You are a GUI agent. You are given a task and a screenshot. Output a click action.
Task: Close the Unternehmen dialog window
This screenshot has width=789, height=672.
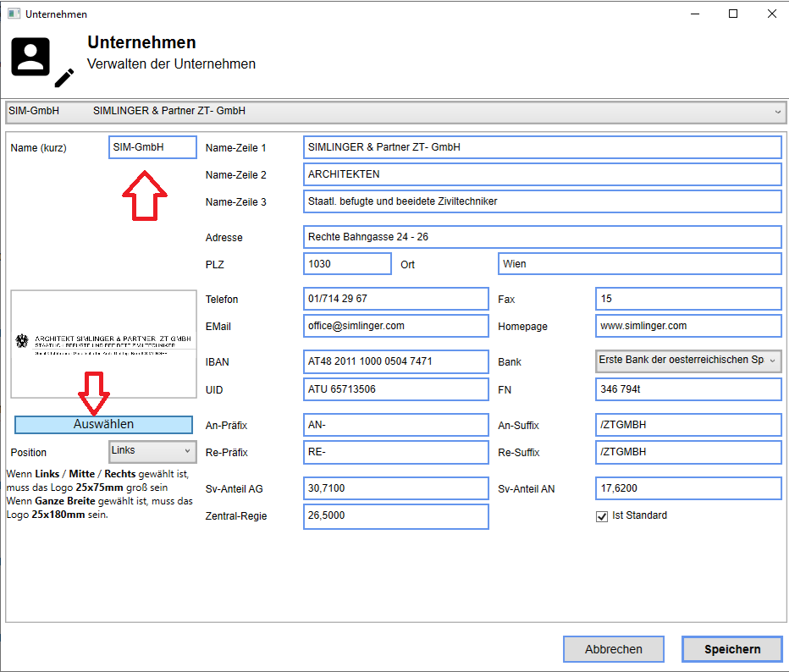coord(771,14)
